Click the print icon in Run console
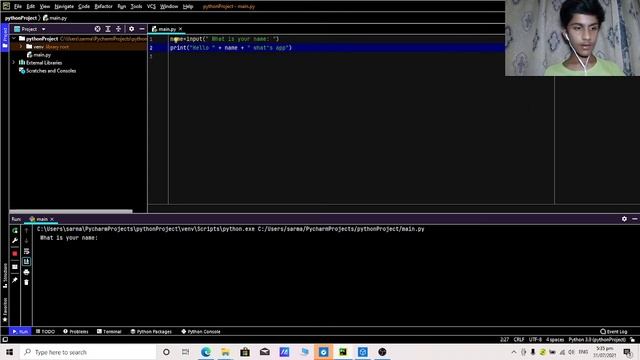Screen dimensions: 640x360 tap(27, 272)
